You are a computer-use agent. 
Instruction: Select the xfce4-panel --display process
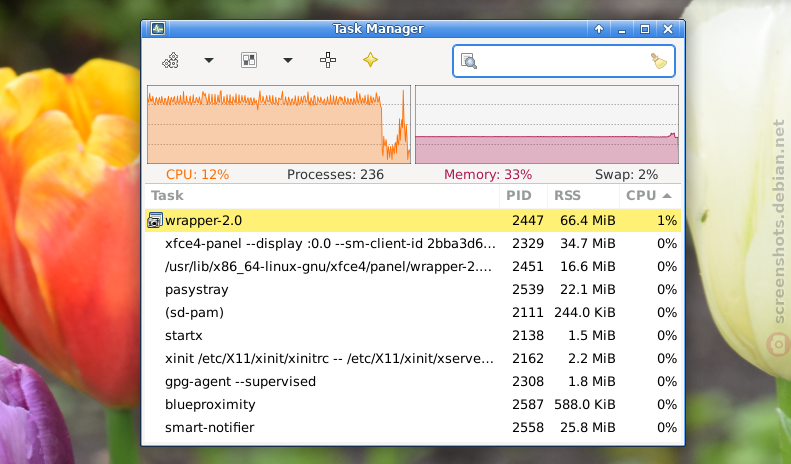point(413,244)
